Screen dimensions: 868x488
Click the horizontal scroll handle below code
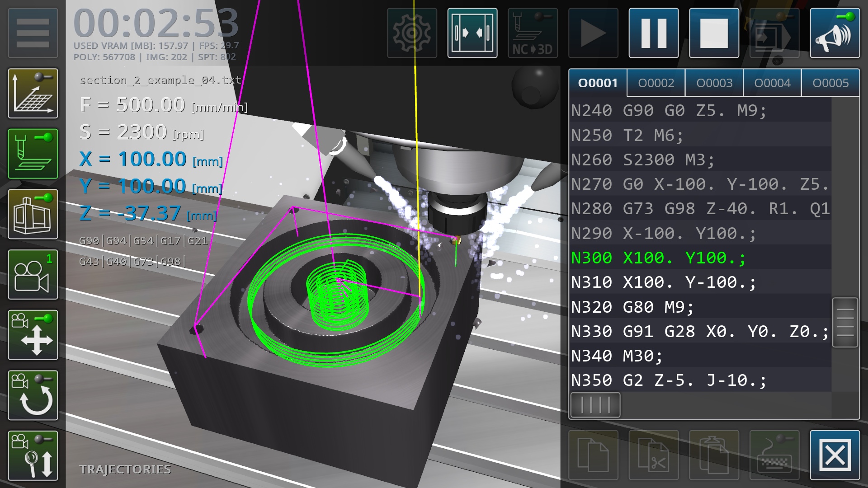pyautogui.click(x=595, y=404)
